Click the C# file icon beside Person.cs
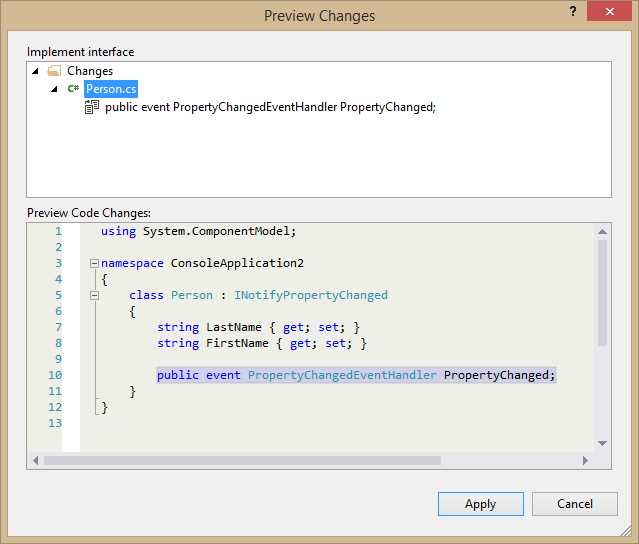This screenshot has width=639, height=544. point(73,88)
